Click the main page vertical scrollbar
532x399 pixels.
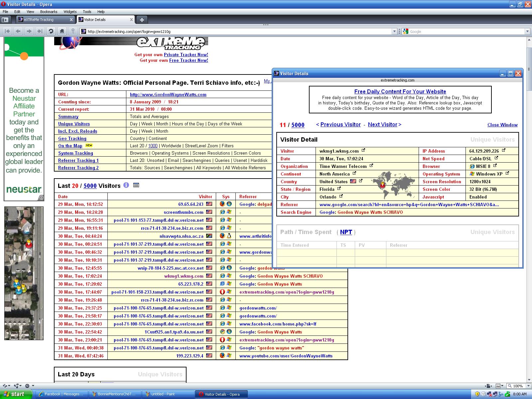click(x=529, y=69)
